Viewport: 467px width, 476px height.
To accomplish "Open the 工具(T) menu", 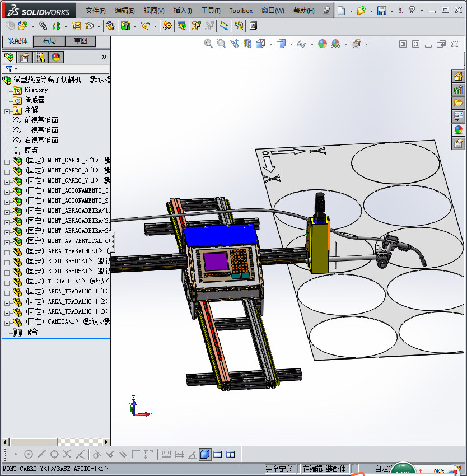I will pyautogui.click(x=211, y=11).
